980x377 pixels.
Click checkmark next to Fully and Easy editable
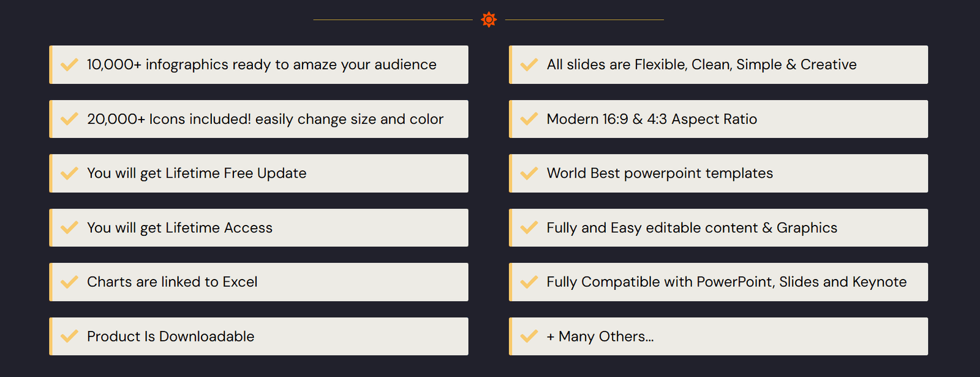coord(529,227)
